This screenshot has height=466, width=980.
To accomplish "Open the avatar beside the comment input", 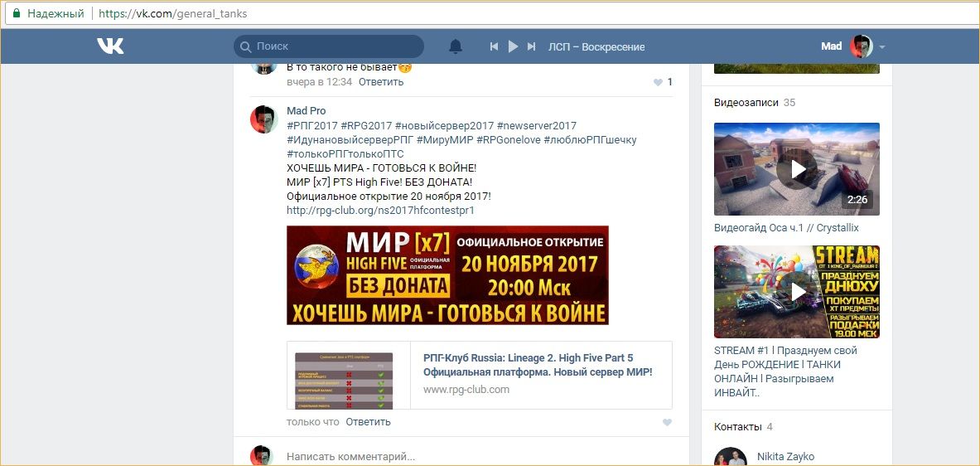I will [261, 456].
